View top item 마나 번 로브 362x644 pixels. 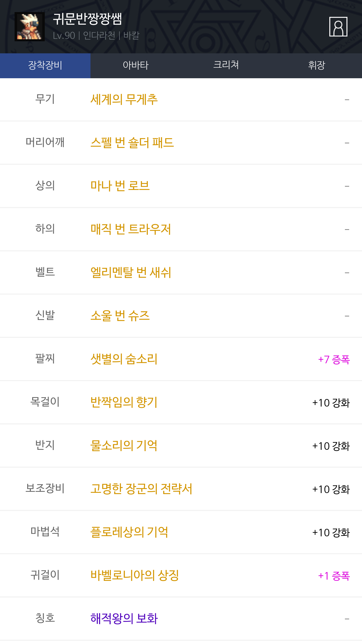pyautogui.click(x=120, y=186)
